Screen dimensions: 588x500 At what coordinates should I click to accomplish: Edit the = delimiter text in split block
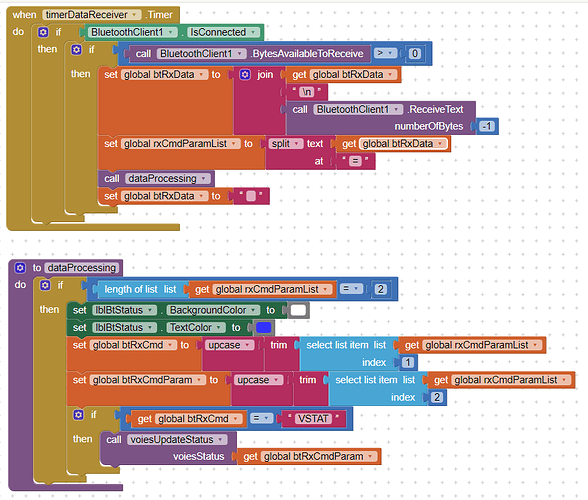355,161
